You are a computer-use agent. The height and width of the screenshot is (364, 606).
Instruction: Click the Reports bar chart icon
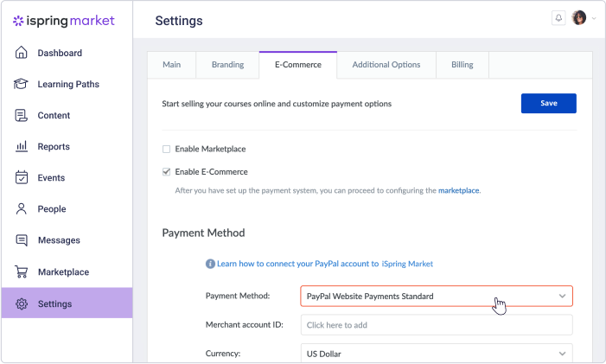(x=22, y=146)
